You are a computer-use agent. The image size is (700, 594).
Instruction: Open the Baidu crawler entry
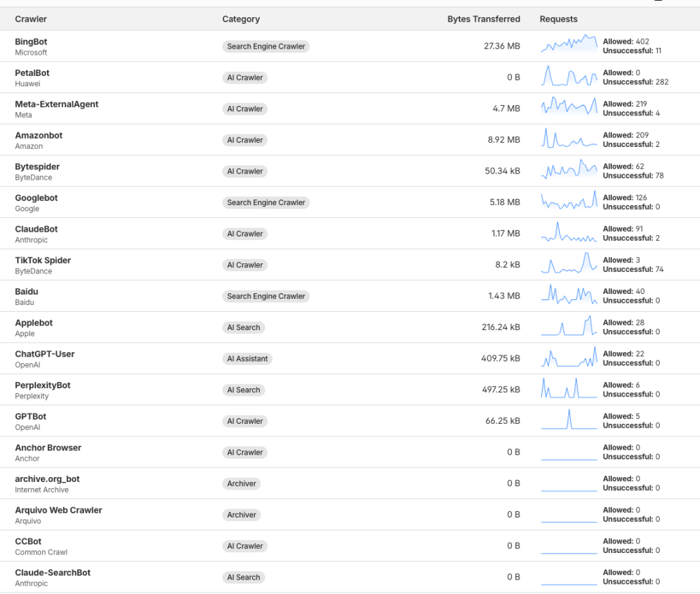pyautogui.click(x=27, y=291)
